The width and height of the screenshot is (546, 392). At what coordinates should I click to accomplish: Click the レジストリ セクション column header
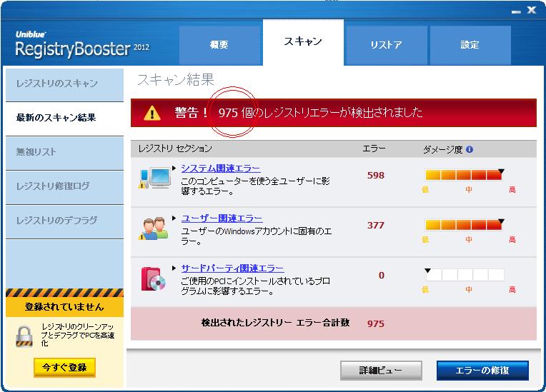coord(175,149)
